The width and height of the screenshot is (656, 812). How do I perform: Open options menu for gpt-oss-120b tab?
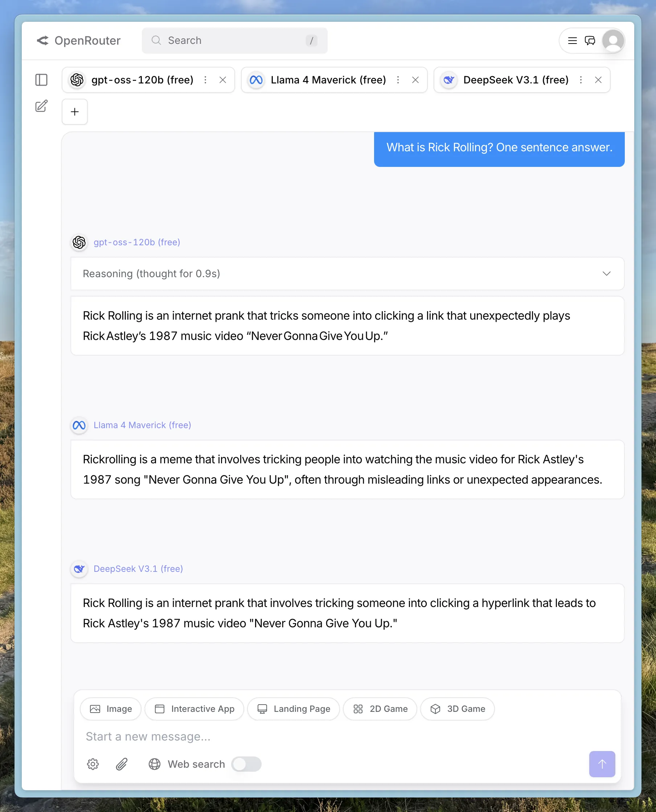205,80
